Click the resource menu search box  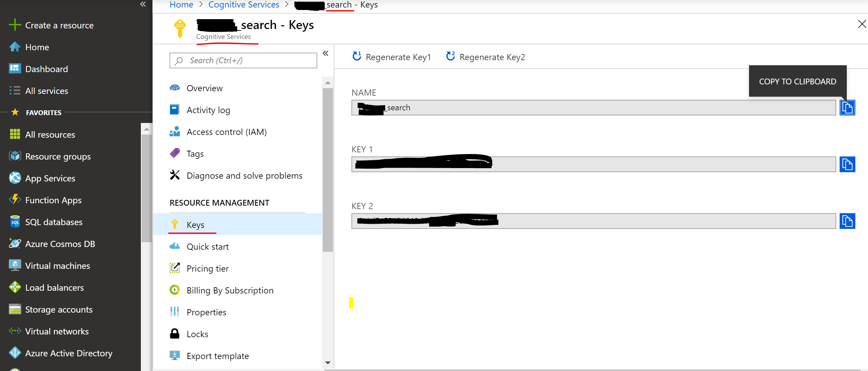pyautogui.click(x=243, y=60)
